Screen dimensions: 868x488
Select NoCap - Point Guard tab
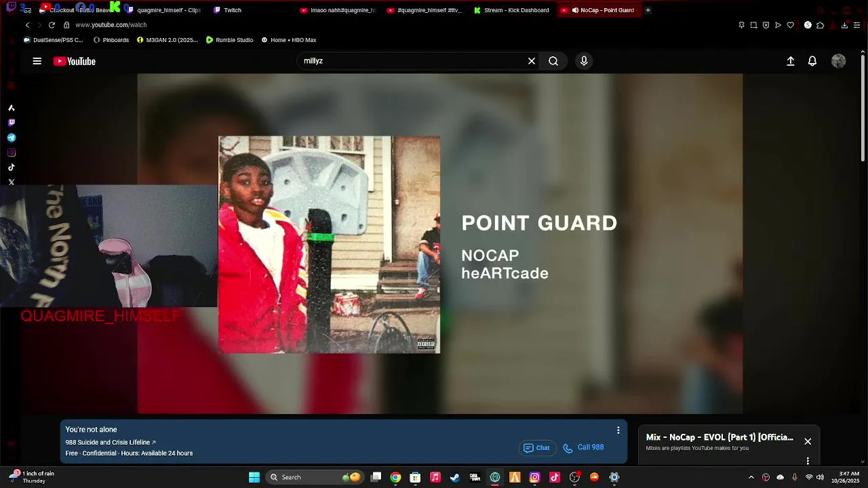point(599,10)
